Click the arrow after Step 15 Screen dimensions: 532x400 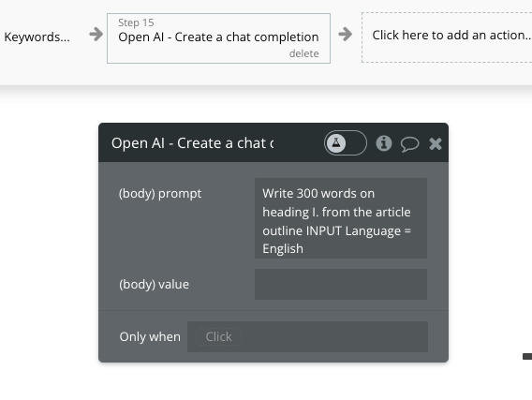345,35
